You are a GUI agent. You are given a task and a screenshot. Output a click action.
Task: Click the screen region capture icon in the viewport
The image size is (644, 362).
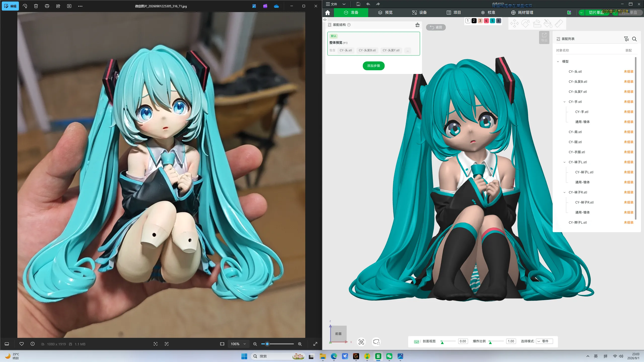[376, 342]
